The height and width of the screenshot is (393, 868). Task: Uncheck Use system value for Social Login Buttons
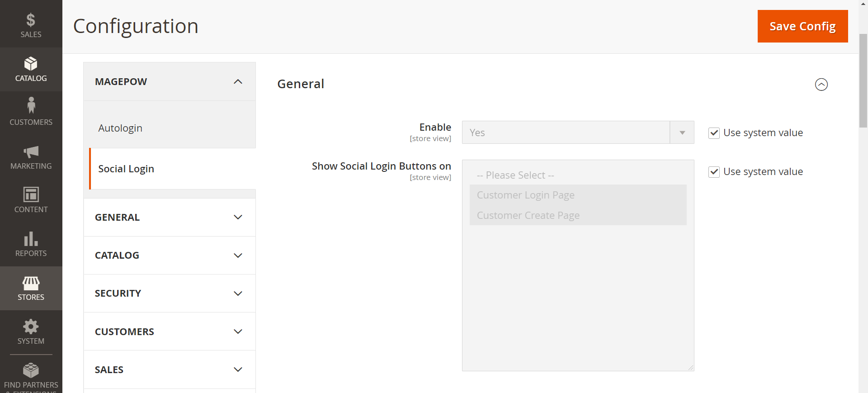(x=714, y=172)
